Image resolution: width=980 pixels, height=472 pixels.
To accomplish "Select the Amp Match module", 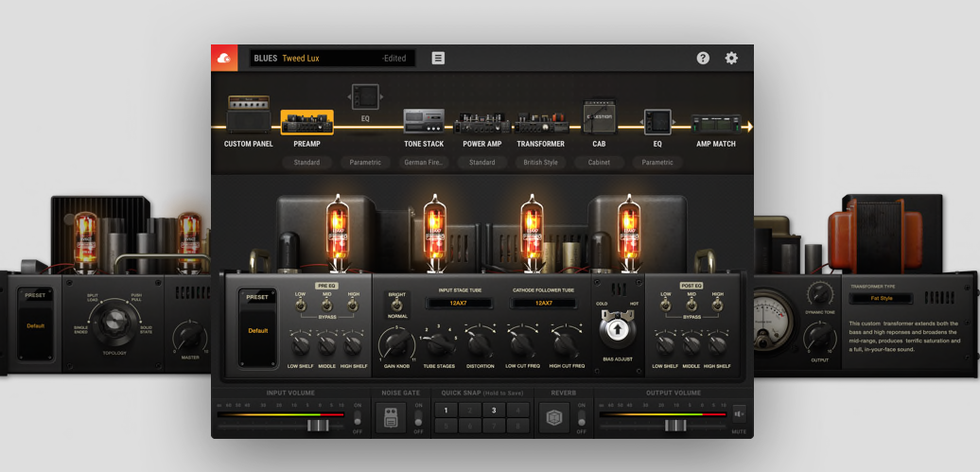I will [x=716, y=124].
